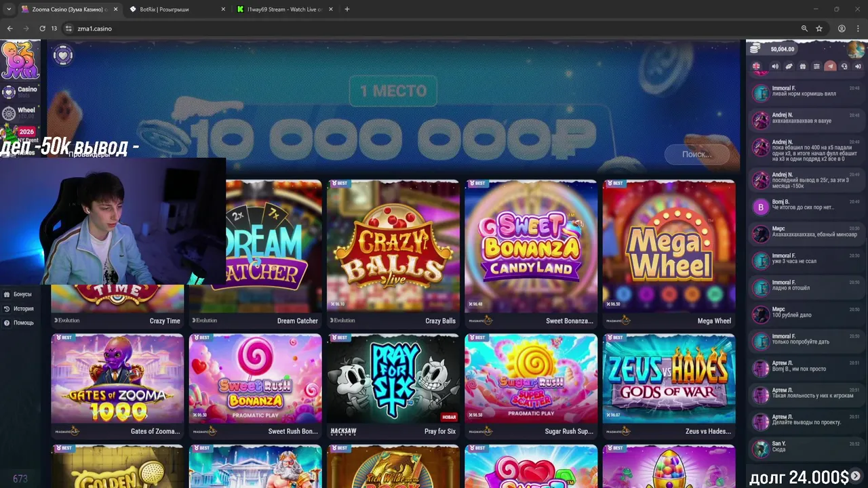Switch to 1tway69 Stream tab
The image size is (868, 488).
(283, 9)
